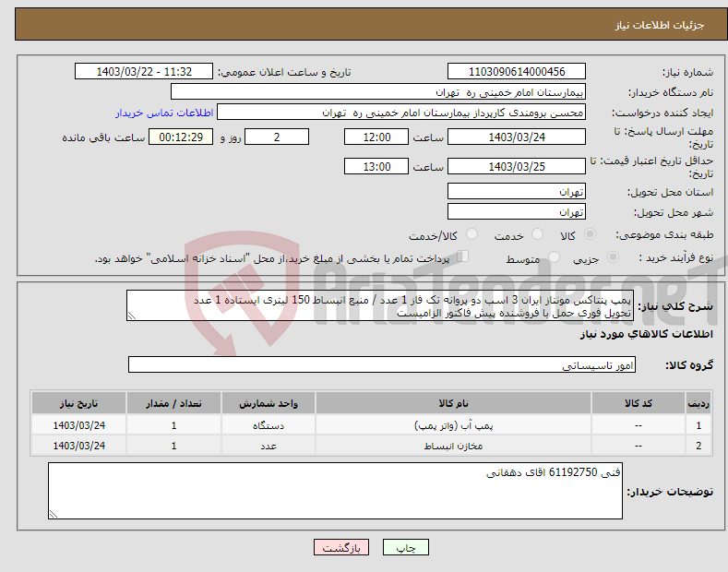The image size is (728, 572).
Task: Select the جزیی purchase type radio
Action: (x=613, y=256)
